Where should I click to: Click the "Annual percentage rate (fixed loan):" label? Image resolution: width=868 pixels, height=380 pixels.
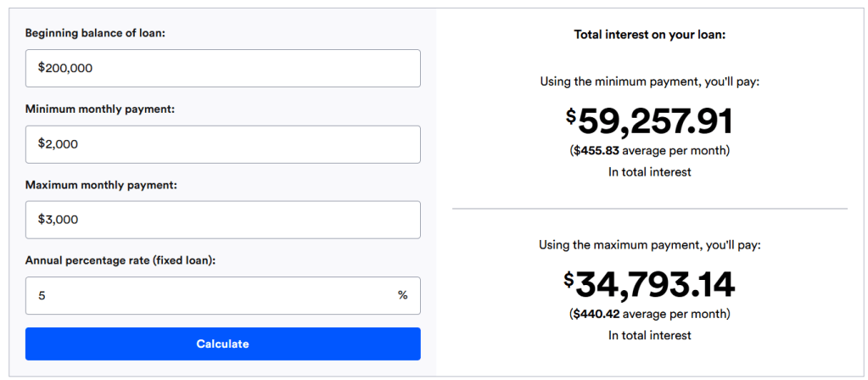point(120,260)
